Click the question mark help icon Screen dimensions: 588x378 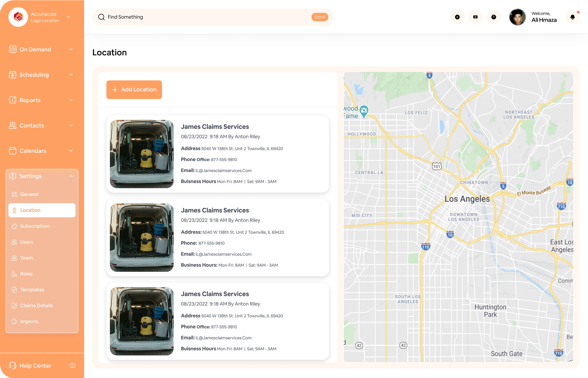[x=494, y=17]
